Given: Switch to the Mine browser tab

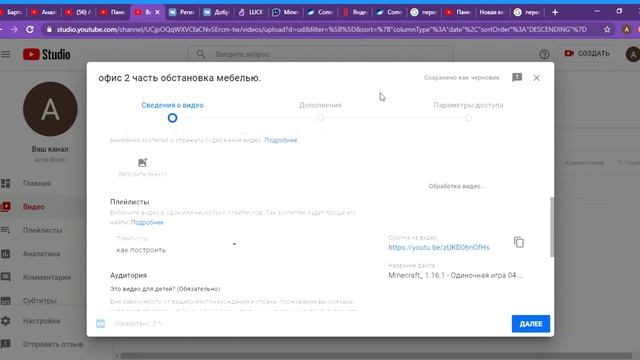Looking at the screenshot, I should click(x=286, y=12).
